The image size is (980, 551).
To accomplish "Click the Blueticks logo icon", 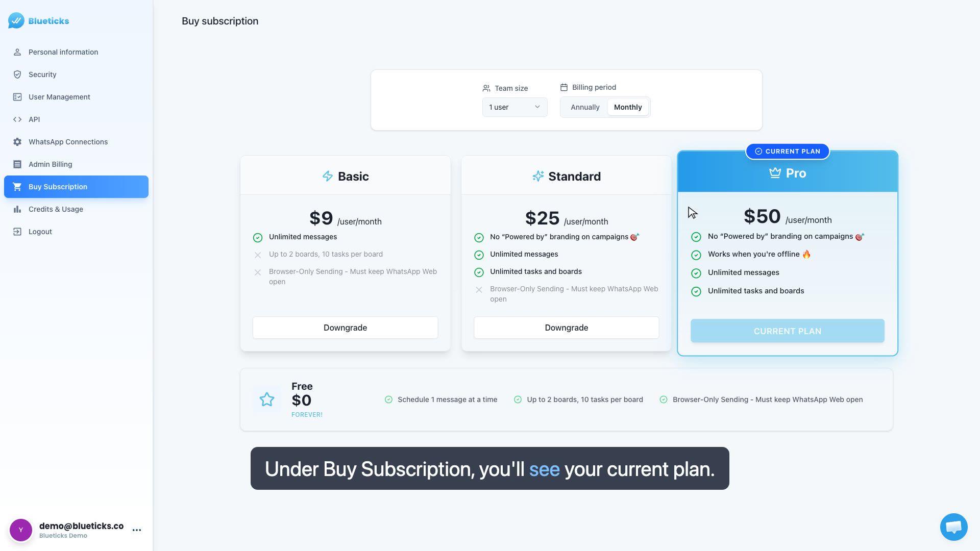I will point(16,20).
